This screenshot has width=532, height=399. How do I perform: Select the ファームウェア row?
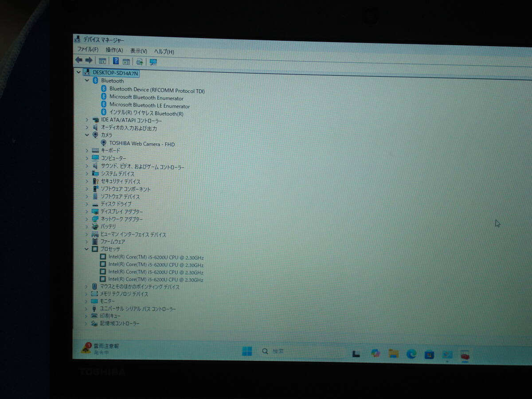[113, 242]
